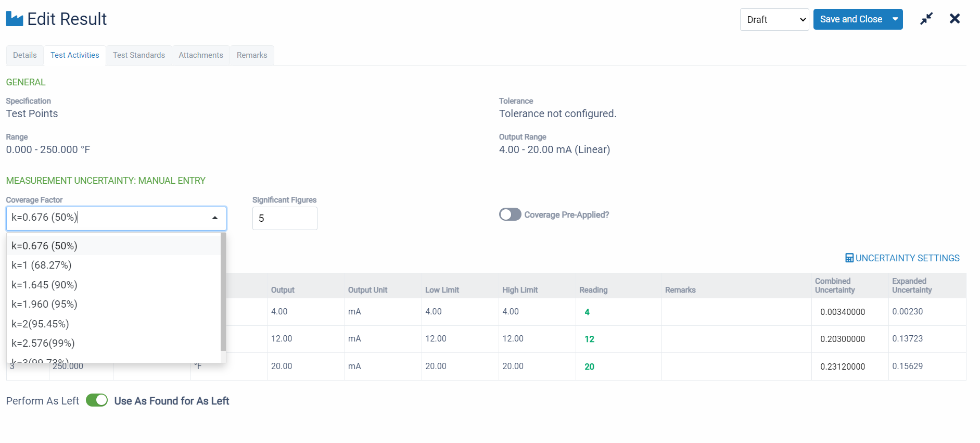Collapse the Coverage Factor dropdown arrow
Screen dimensions: 980x443
click(214, 218)
